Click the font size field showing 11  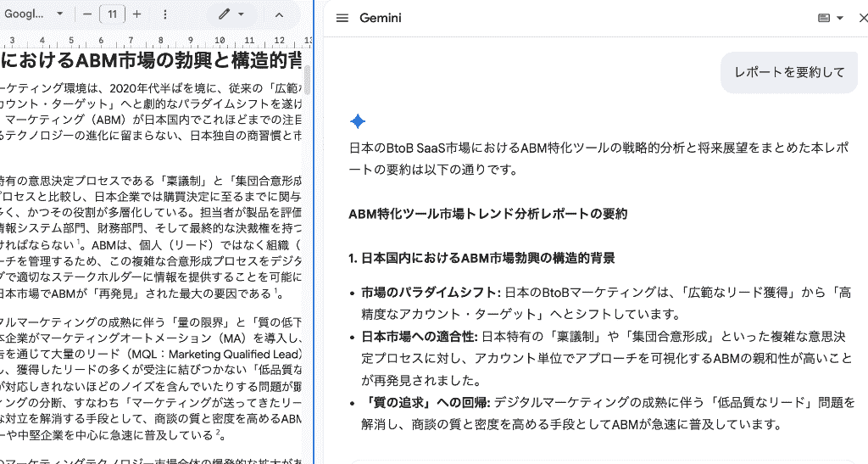tap(113, 14)
